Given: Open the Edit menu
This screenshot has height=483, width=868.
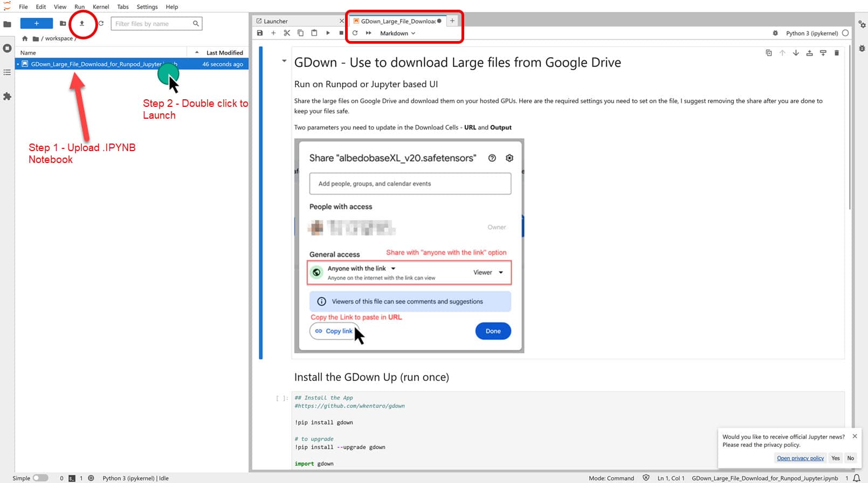Looking at the screenshot, I should [x=41, y=6].
